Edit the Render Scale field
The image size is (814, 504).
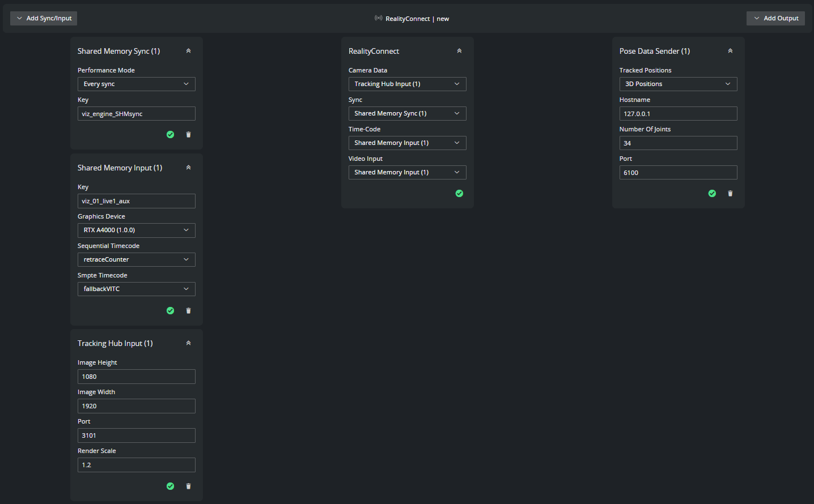pos(137,465)
